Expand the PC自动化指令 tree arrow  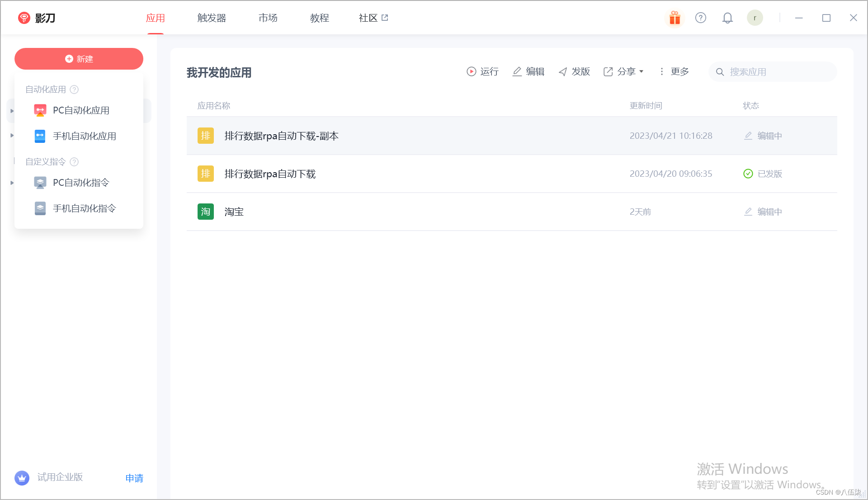pyautogui.click(x=12, y=183)
